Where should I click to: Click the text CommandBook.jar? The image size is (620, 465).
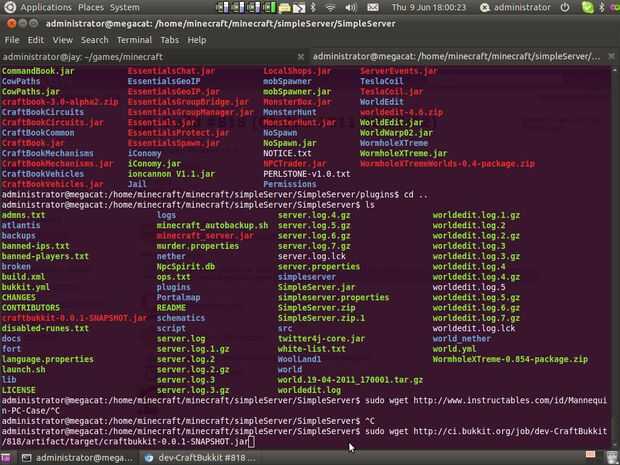click(38, 71)
